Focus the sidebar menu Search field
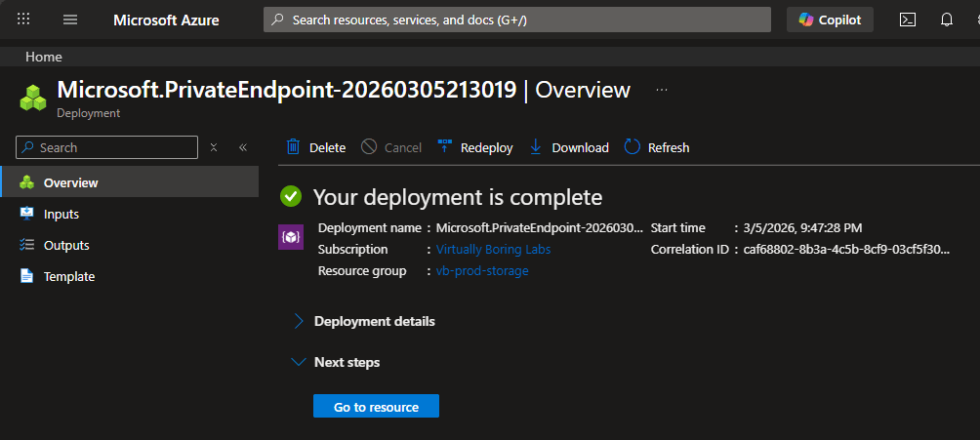This screenshot has width=980, height=440. pyautogui.click(x=106, y=147)
